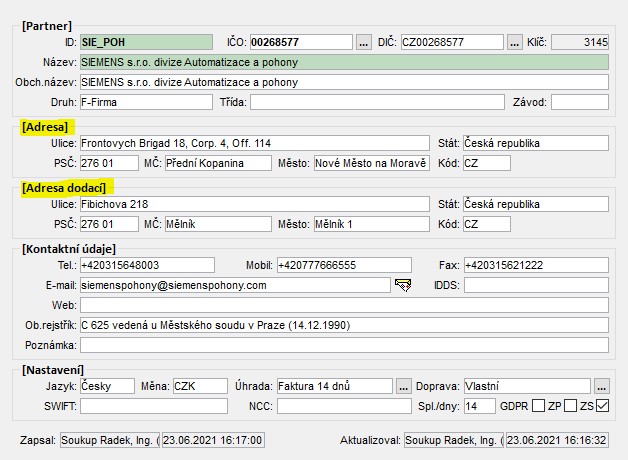
Task: Click the delivery Ulice field Fibichova 218
Action: pos(255,204)
